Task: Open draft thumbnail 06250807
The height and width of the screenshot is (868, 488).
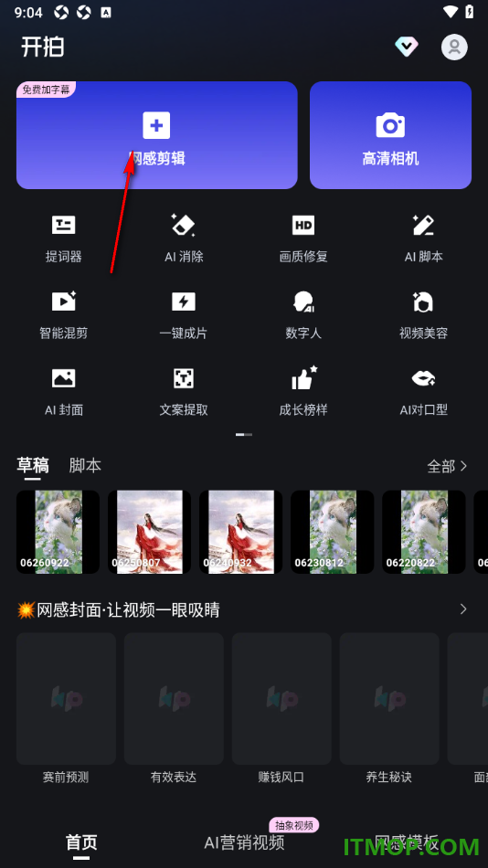Action: (150, 532)
